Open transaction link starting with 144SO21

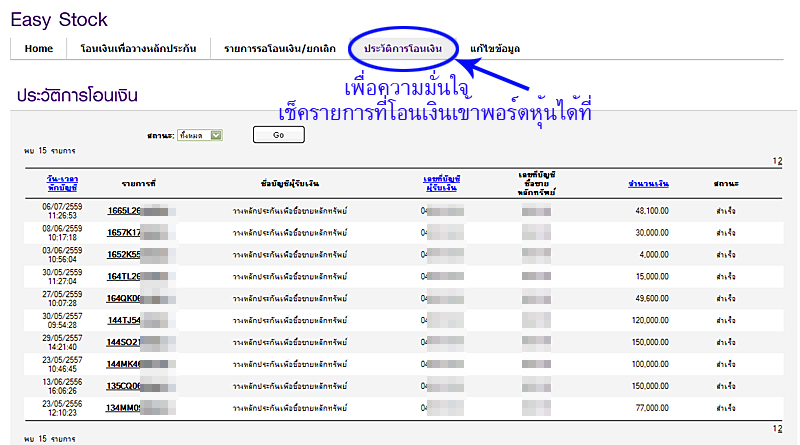click(x=125, y=342)
